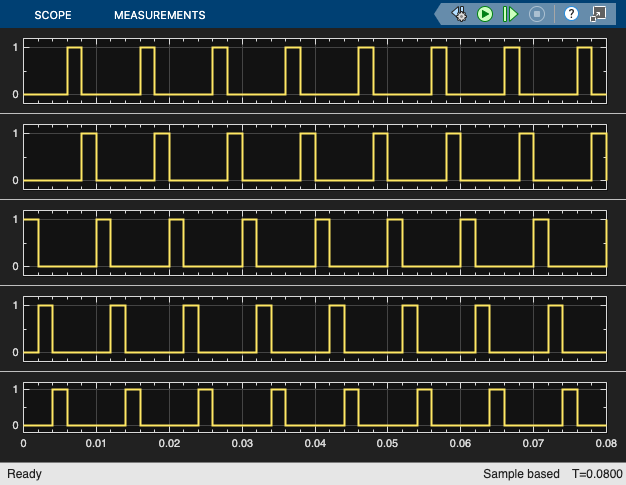Click the 'Ready' status text
Screen dimensions: 626x485
(x=24, y=474)
